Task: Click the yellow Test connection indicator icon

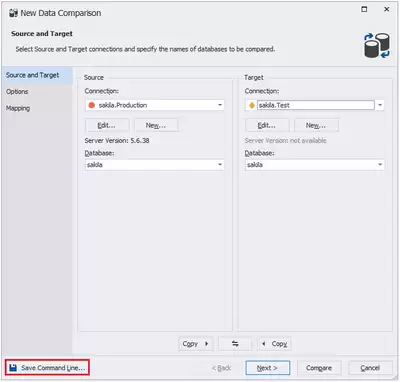Action: (x=252, y=105)
